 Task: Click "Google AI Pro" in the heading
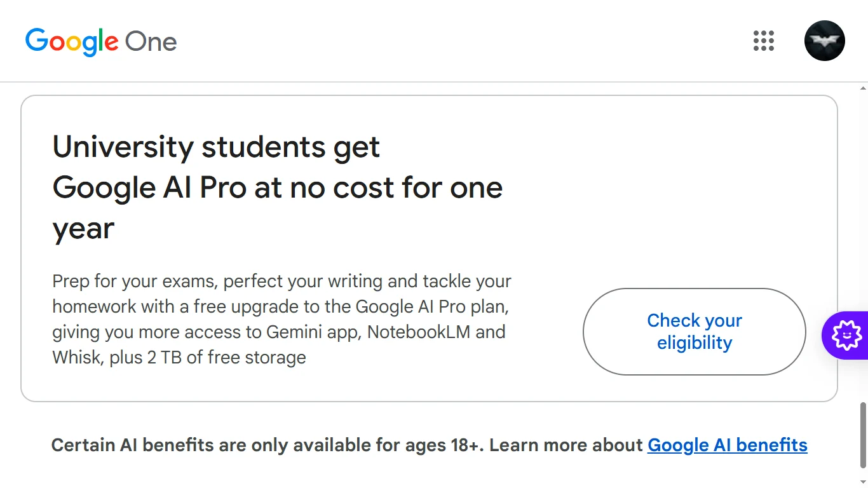click(149, 188)
